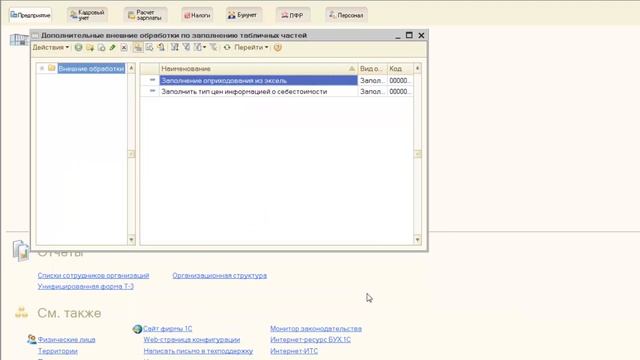The height and width of the screenshot is (360, 640).
Task: Switch to the ПФР tab
Action: pyautogui.click(x=292, y=15)
